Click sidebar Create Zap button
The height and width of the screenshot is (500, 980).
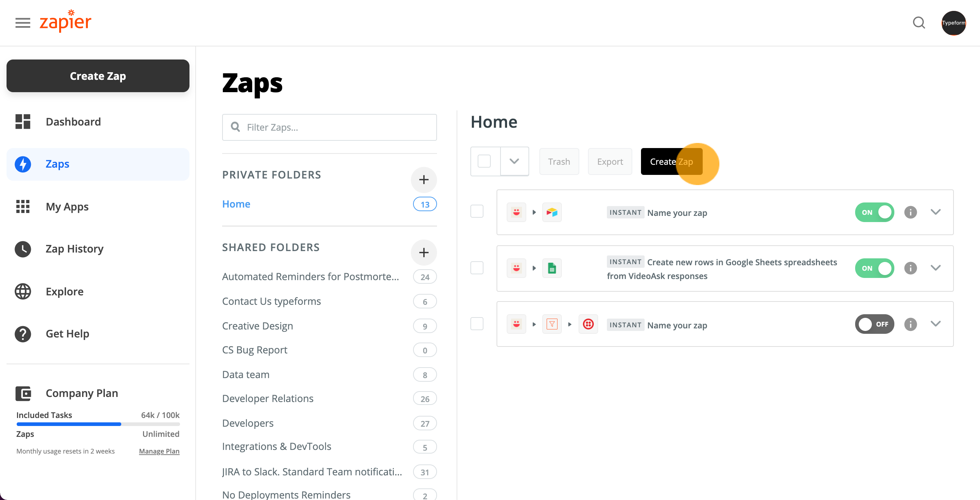(x=98, y=76)
